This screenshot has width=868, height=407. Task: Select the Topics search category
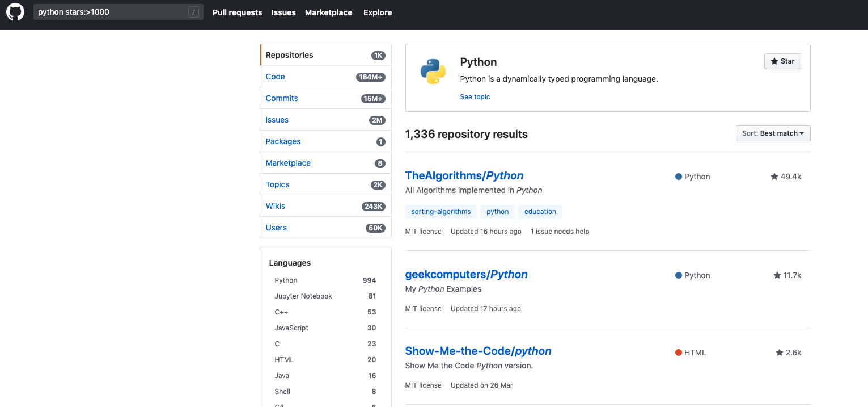point(277,184)
